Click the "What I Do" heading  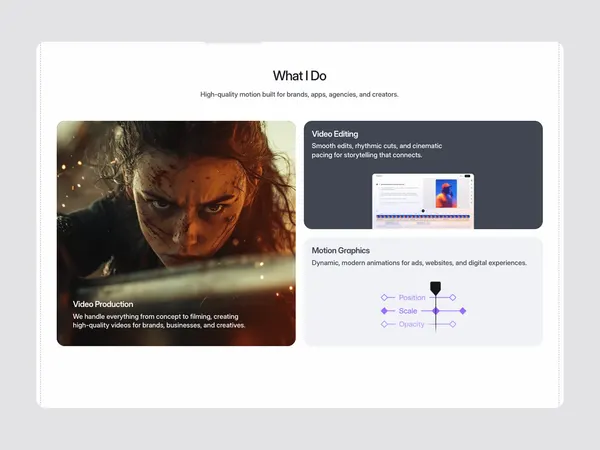tap(299, 76)
